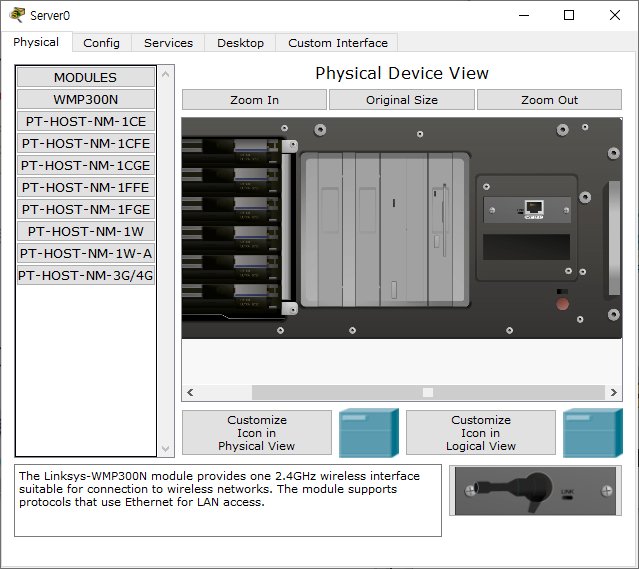Viewport: 639px width, 569px height.
Task: Select the PT-HOST-NM-3G/4G module
Action: (x=86, y=275)
